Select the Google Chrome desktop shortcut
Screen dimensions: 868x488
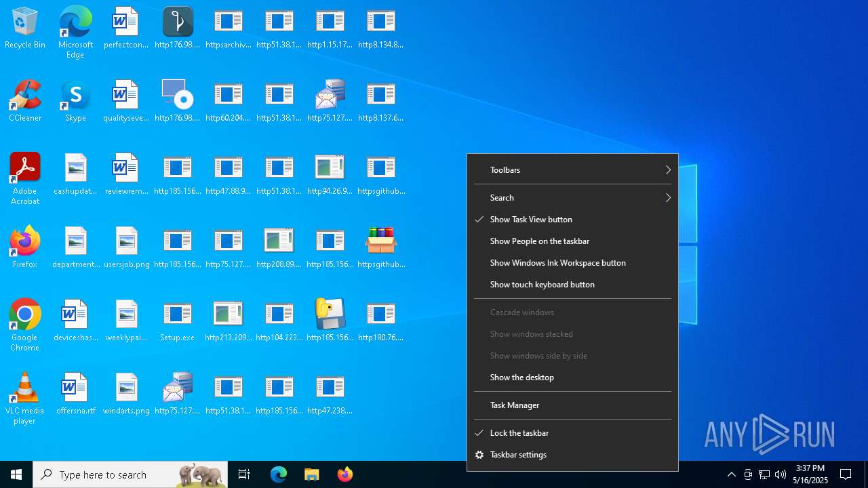point(25,325)
